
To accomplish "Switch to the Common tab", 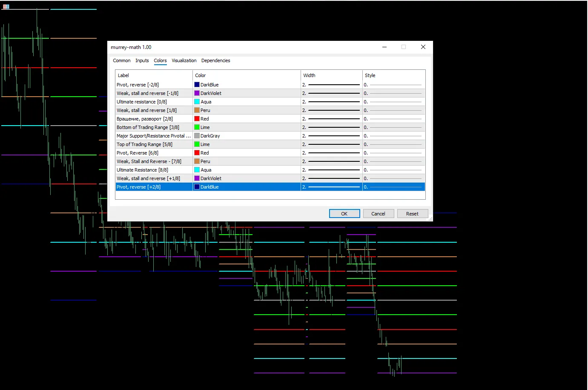I will (121, 61).
